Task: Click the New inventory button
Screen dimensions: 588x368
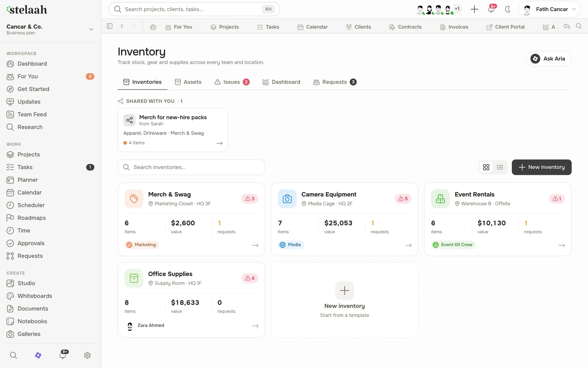Action: coord(542,167)
